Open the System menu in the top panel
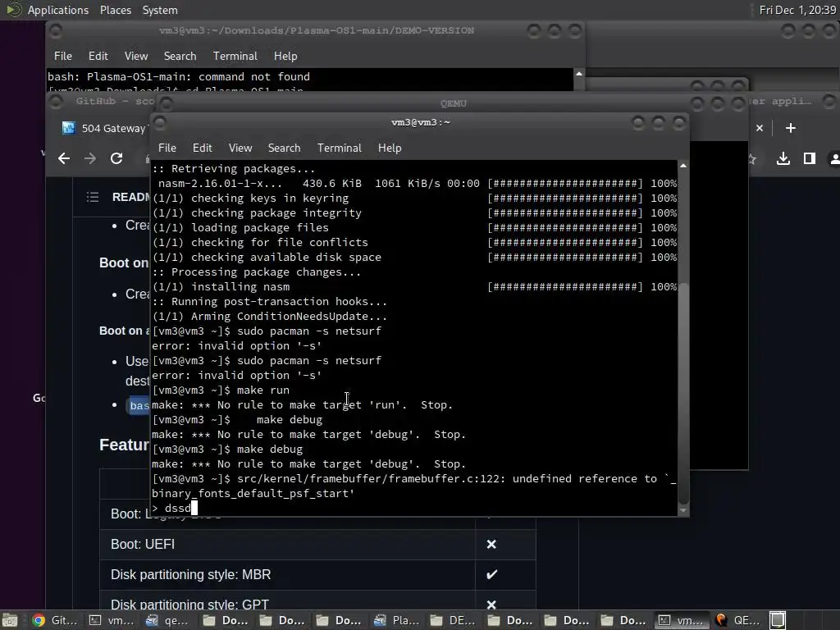This screenshot has width=840, height=630. [160, 10]
